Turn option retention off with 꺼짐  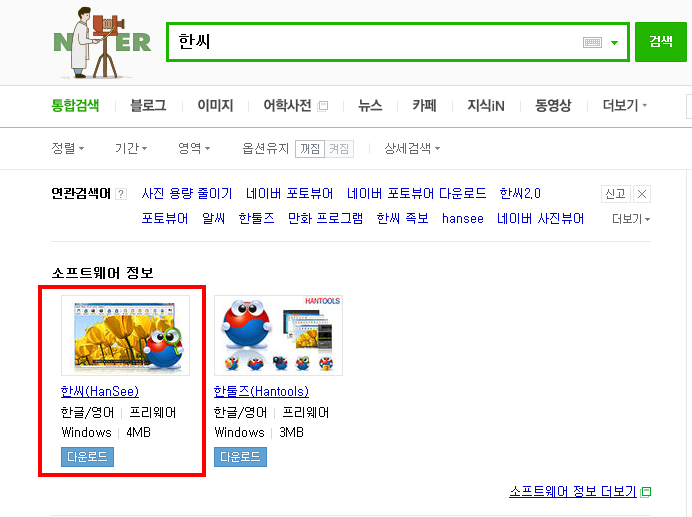coord(310,149)
